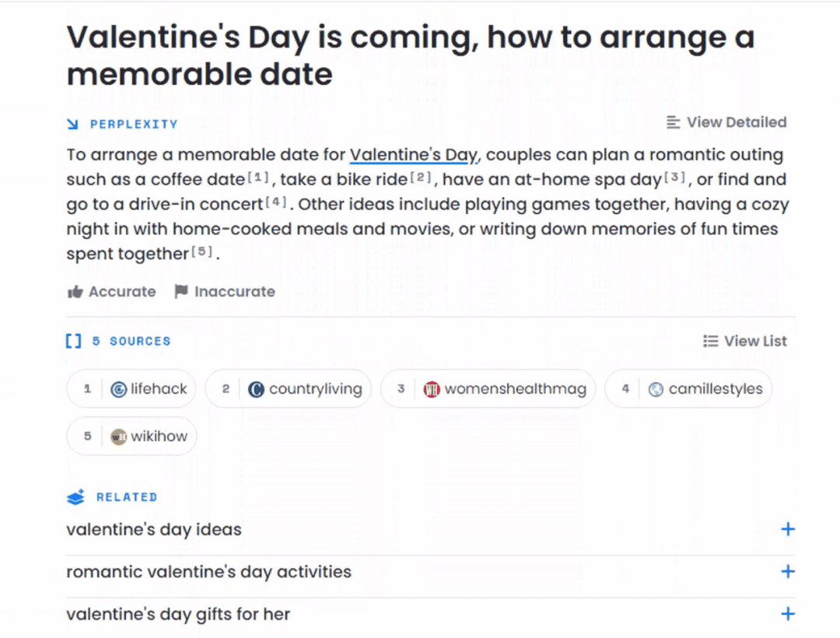840x638 pixels.
Task: Open the wikihow source chip
Action: (x=132, y=436)
